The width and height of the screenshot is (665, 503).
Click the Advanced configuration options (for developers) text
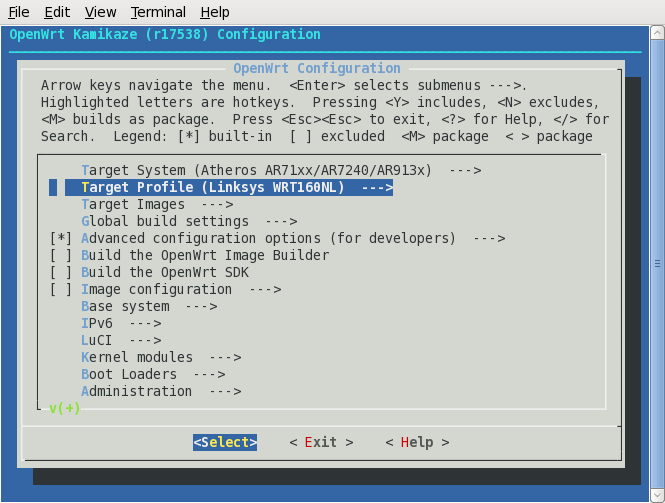pyautogui.click(x=268, y=238)
